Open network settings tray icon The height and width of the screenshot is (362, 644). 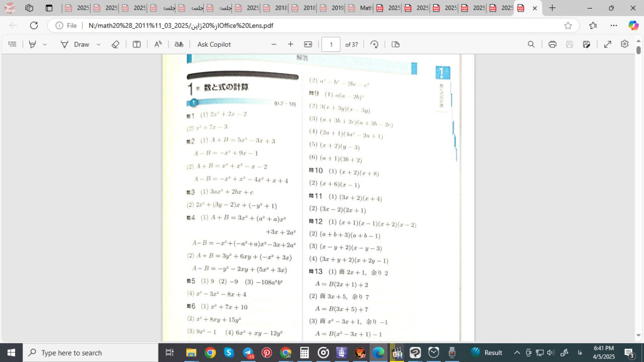[540, 352]
